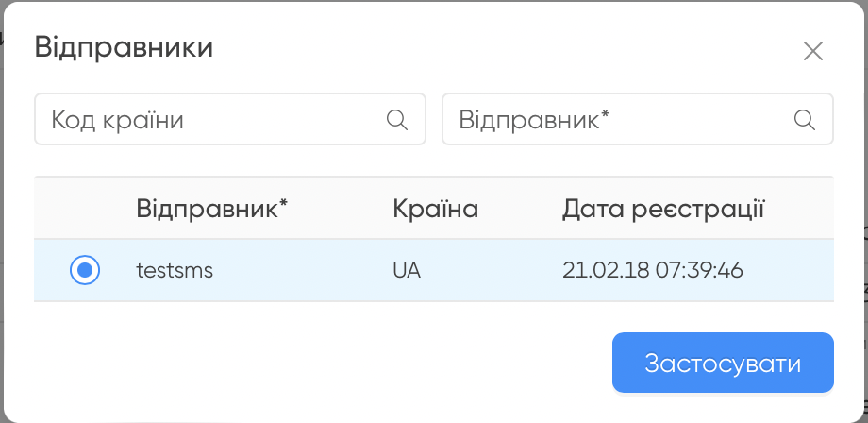Click the asterisk in the Відправник* column header
Screen dimensions: 868x423
tap(283, 203)
